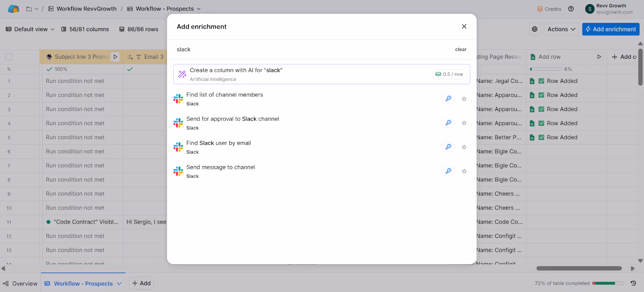This screenshot has width=644, height=292.
Task: Add a new table with Add
Action: pyautogui.click(x=141, y=283)
